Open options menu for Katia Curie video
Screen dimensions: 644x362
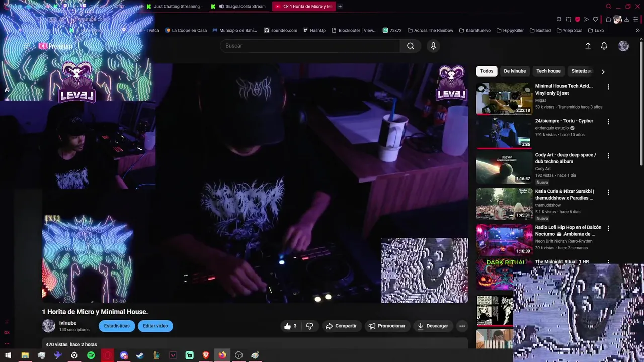(x=608, y=192)
